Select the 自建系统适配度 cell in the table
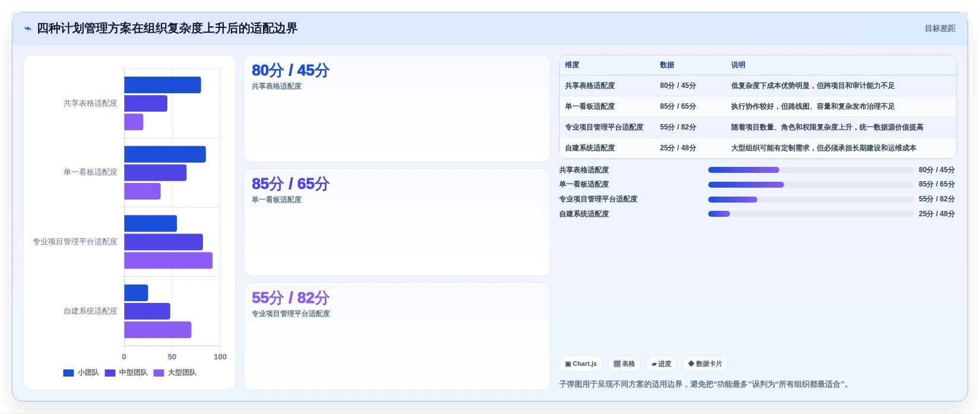 590,148
